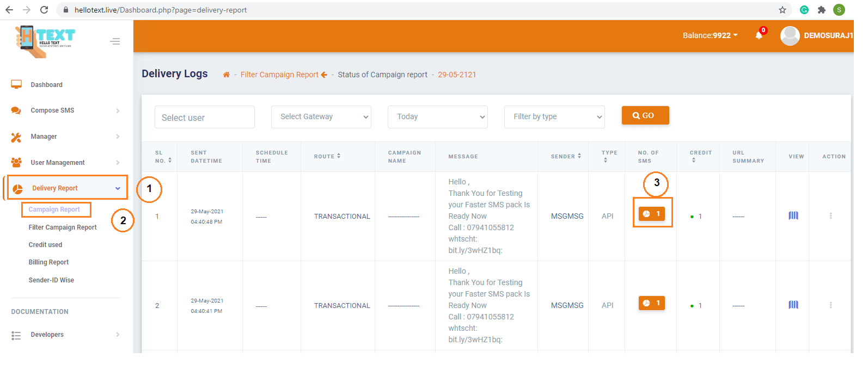Click first row's No. of SMS badge
This screenshot has height=376, width=868.
[x=651, y=214]
